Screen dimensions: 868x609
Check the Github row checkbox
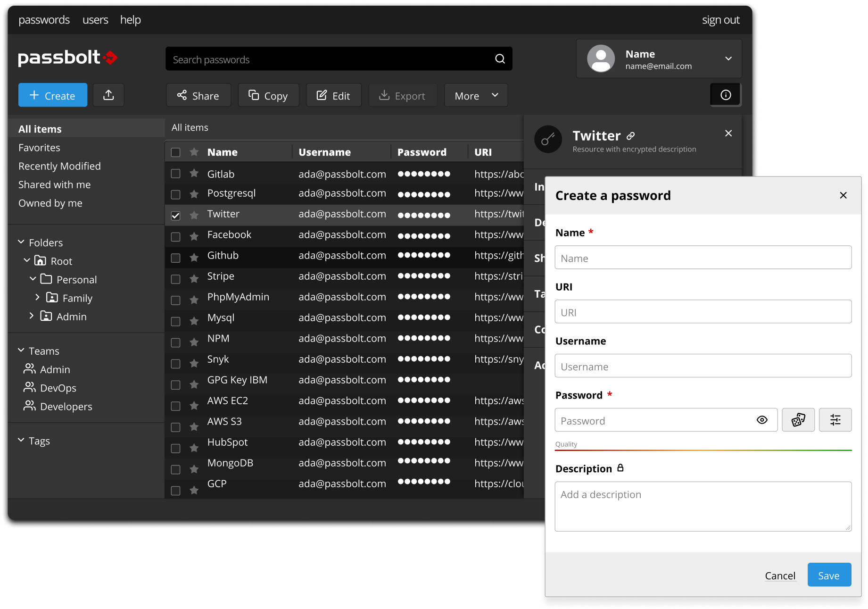tap(175, 258)
